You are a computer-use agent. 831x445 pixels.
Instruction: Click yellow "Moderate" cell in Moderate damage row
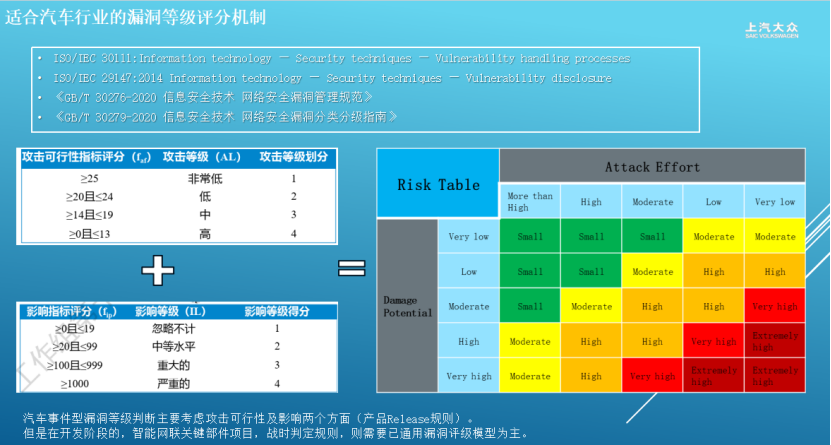point(591,306)
